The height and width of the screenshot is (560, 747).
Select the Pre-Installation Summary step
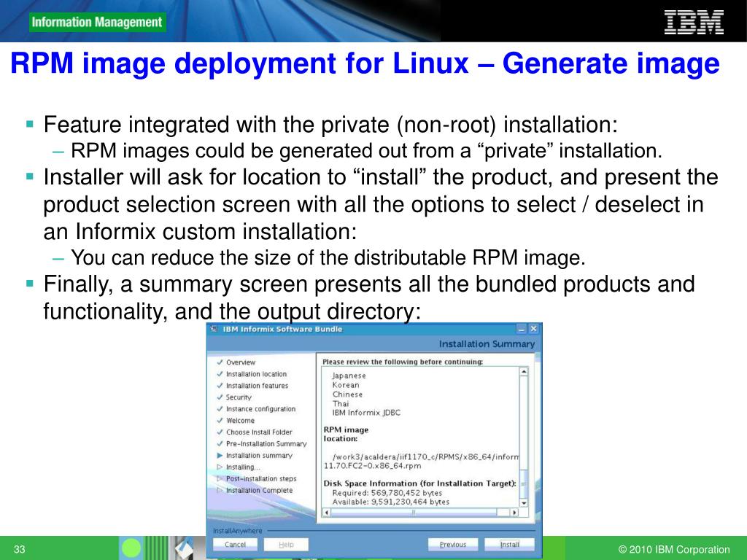[x=266, y=444]
